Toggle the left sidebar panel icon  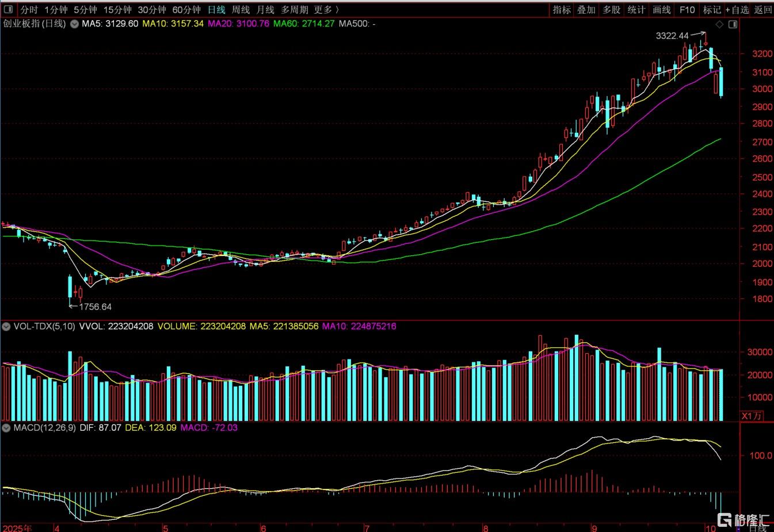[8, 10]
